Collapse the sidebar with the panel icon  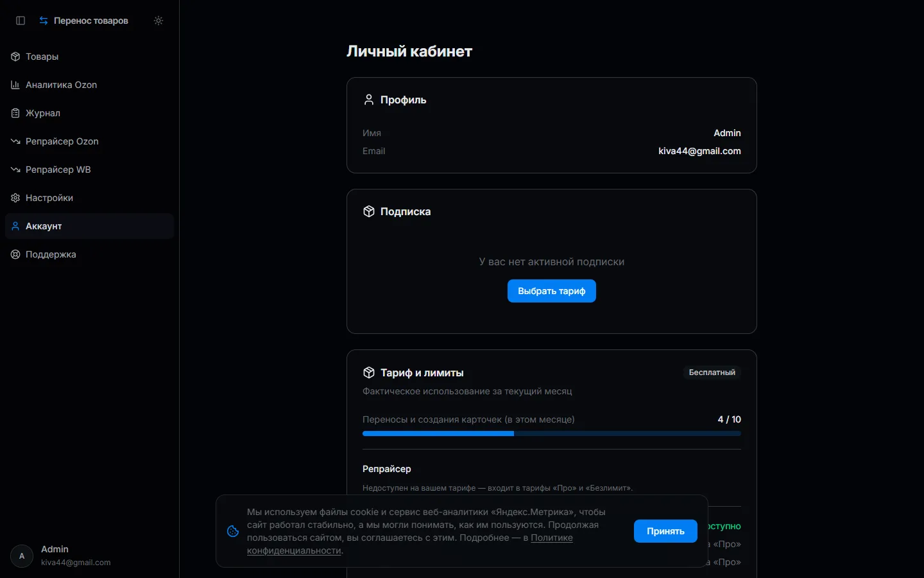pyautogui.click(x=21, y=21)
